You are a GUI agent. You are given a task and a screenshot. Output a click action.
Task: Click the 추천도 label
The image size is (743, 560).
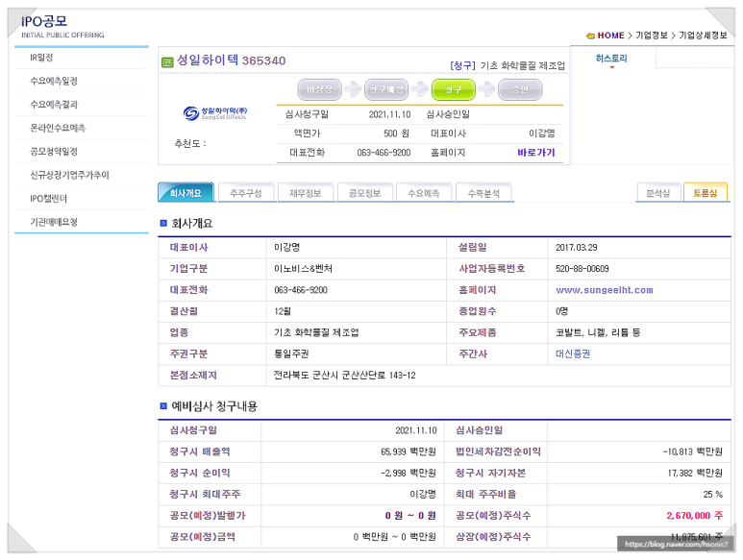[x=190, y=143]
